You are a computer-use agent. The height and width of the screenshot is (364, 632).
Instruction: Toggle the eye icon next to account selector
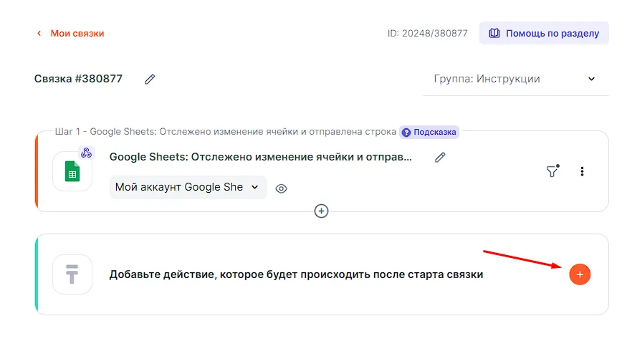pyautogui.click(x=282, y=188)
